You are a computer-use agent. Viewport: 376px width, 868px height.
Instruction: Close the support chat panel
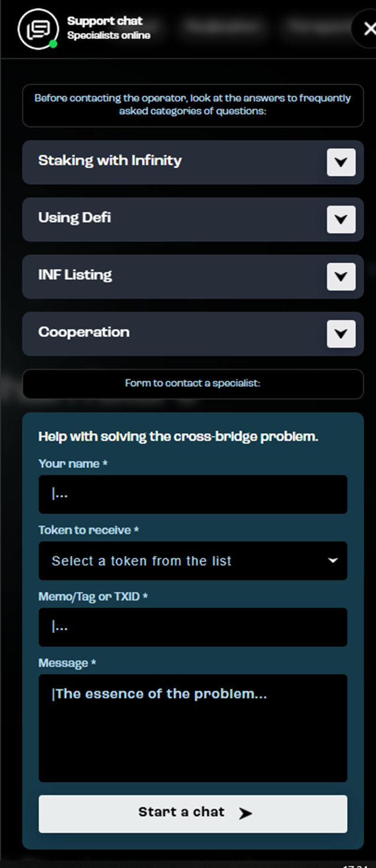(x=369, y=28)
